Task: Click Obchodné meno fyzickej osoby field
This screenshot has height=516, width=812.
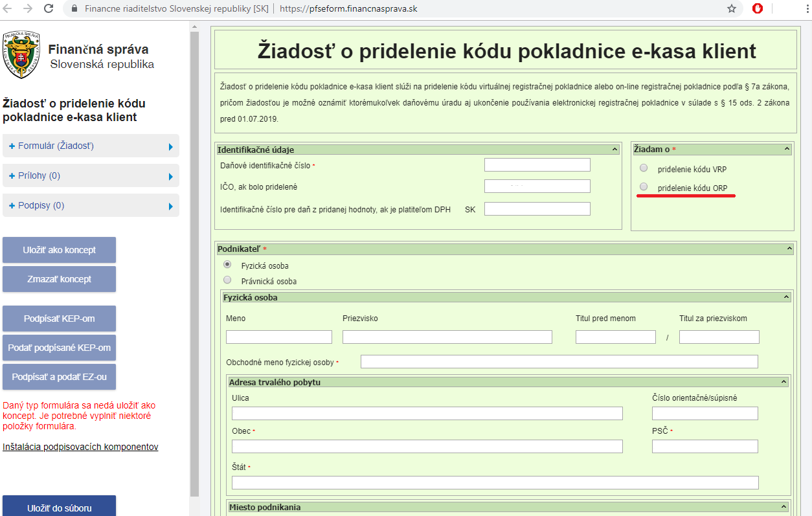Action: (559, 361)
